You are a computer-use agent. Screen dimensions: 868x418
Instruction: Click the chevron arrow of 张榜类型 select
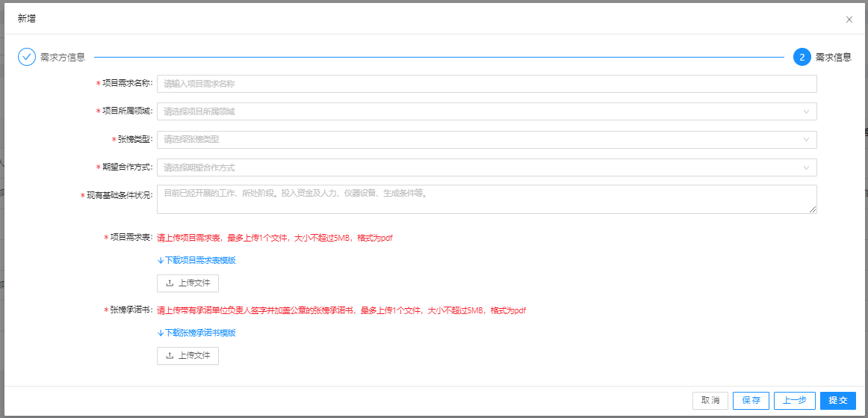pos(806,140)
